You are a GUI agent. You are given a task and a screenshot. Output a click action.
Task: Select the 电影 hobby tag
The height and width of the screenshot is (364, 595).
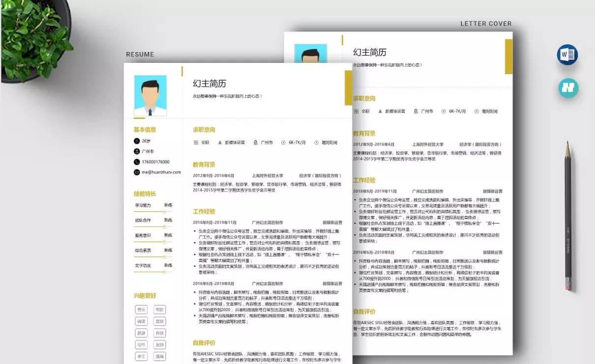(x=159, y=309)
